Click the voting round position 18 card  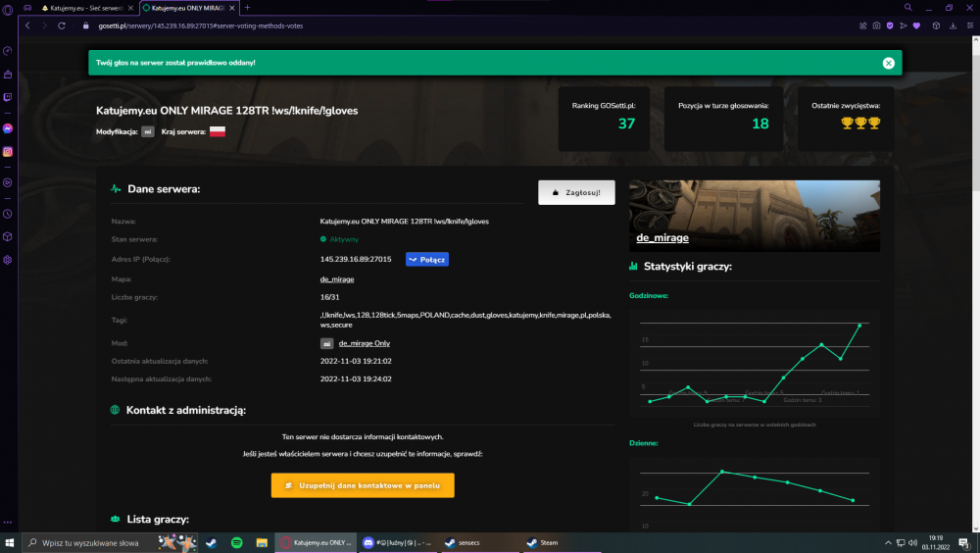pos(723,119)
